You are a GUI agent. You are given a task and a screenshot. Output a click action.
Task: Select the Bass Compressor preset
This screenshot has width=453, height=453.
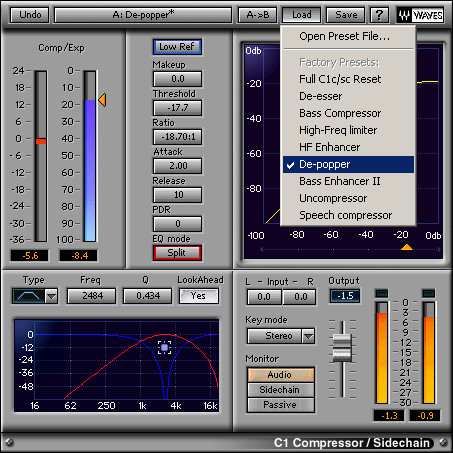click(x=348, y=113)
